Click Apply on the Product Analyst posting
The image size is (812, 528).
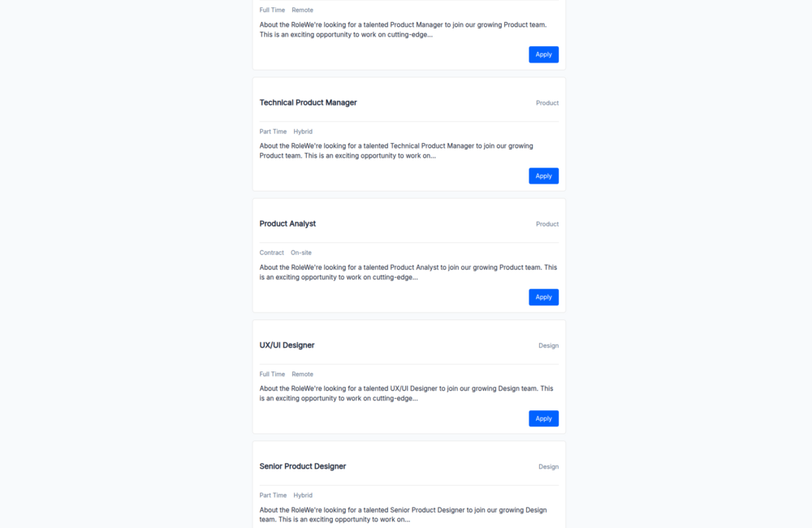tap(543, 296)
